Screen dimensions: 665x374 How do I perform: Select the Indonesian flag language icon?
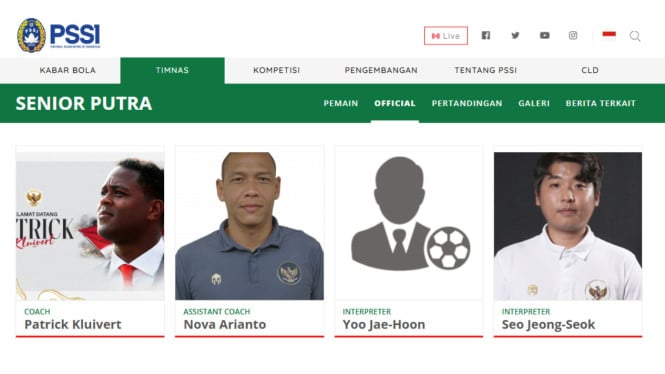[x=609, y=34]
